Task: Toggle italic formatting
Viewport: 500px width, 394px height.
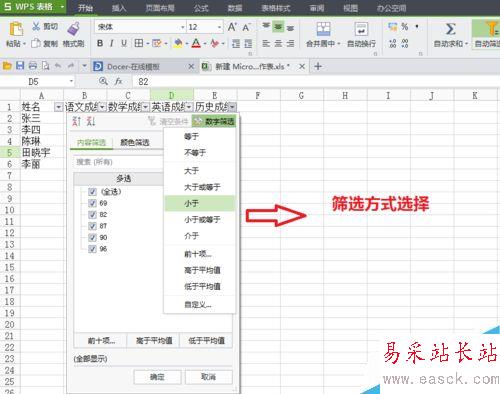Action: (x=112, y=43)
